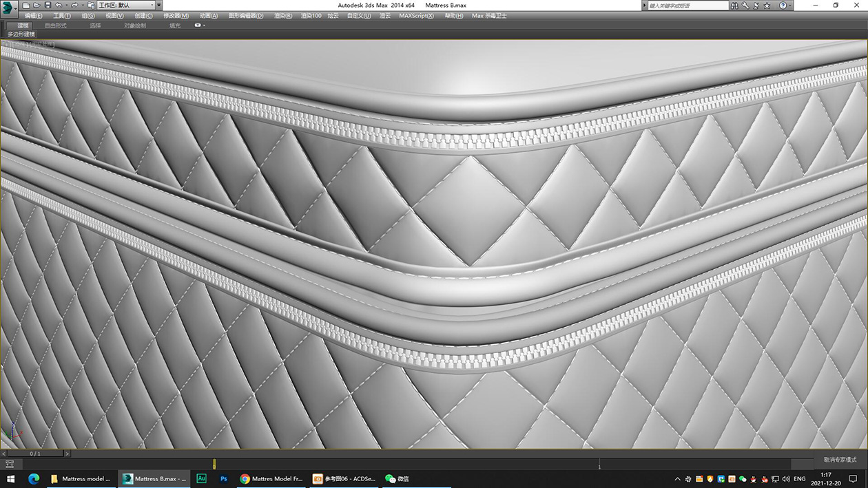Open the 渲染100 menu
This screenshot has width=868, height=488.
pyautogui.click(x=311, y=16)
